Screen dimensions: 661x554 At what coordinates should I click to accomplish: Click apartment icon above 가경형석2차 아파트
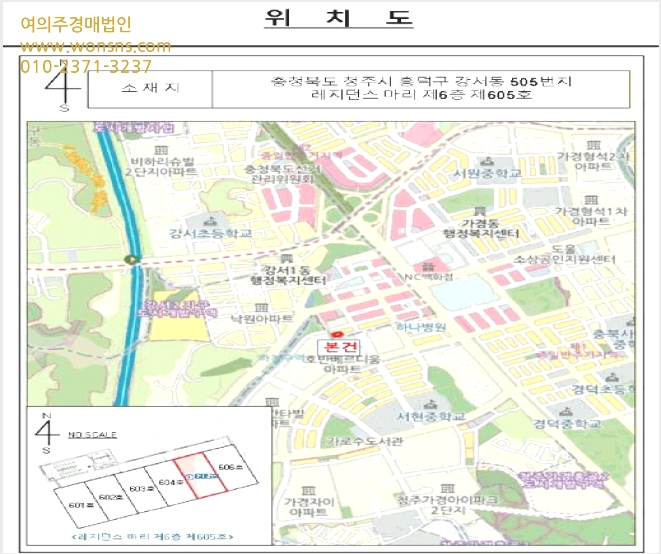click(x=594, y=145)
